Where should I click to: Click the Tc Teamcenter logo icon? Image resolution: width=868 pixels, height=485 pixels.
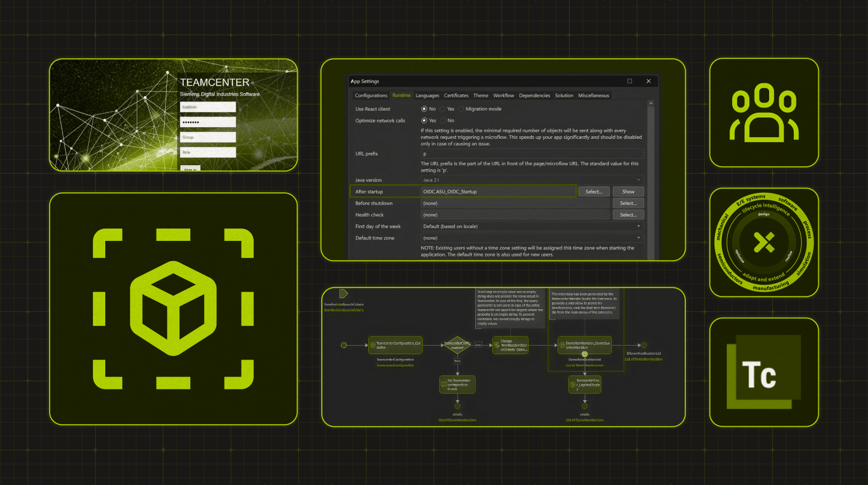(x=764, y=372)
